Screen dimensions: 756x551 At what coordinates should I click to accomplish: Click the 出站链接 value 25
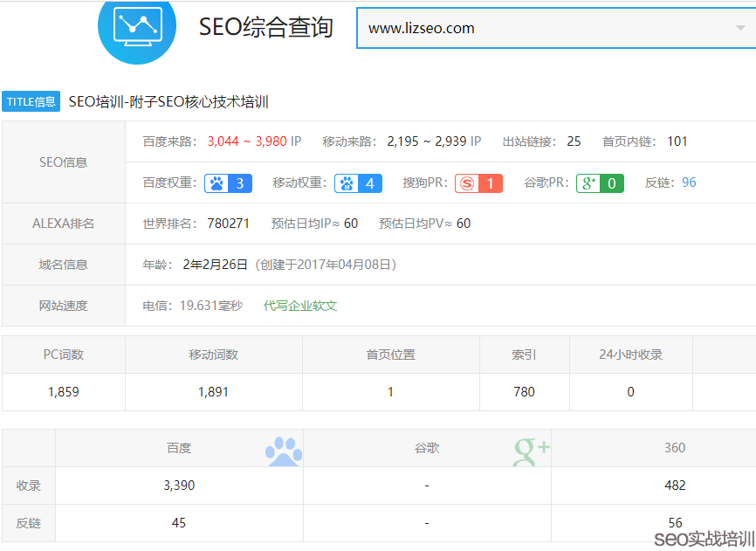pos(574,141)
